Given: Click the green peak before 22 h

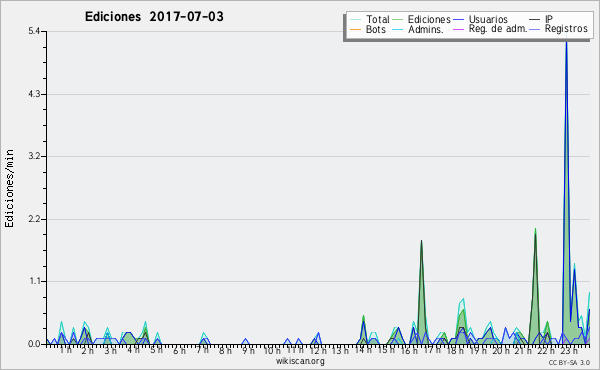Looking at the screenshot, I should click(x=535, y=287).
